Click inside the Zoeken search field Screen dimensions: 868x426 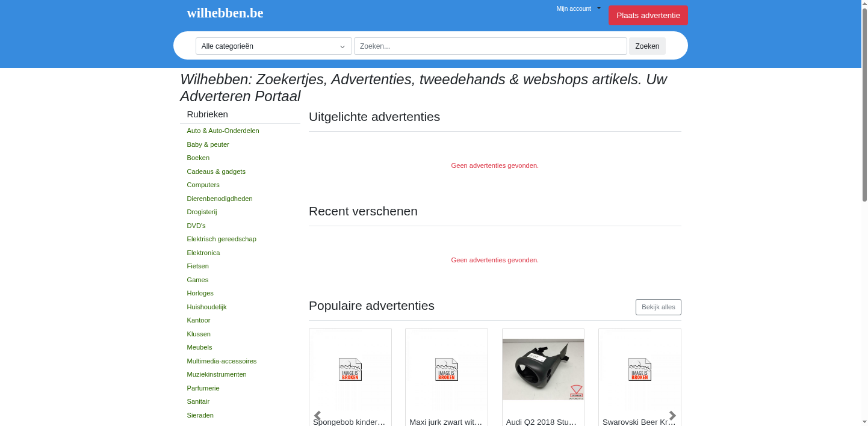click(x=490, y=46)
